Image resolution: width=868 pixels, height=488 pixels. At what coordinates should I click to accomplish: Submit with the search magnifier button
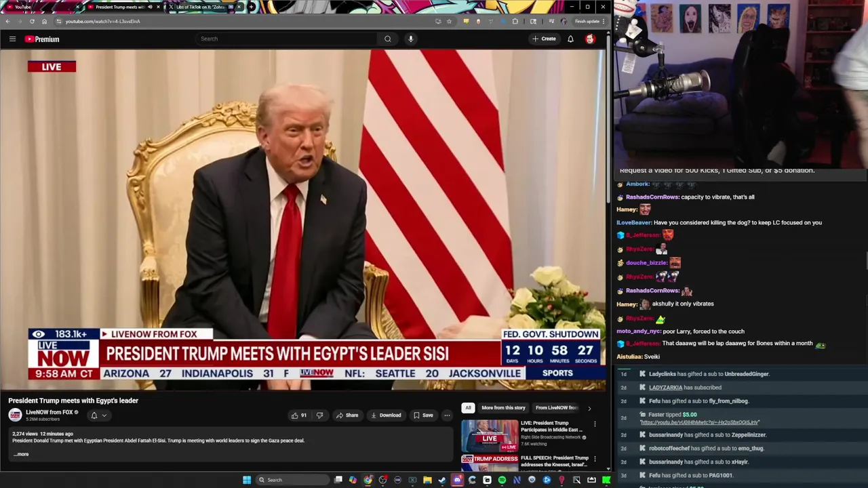[387, 39]
